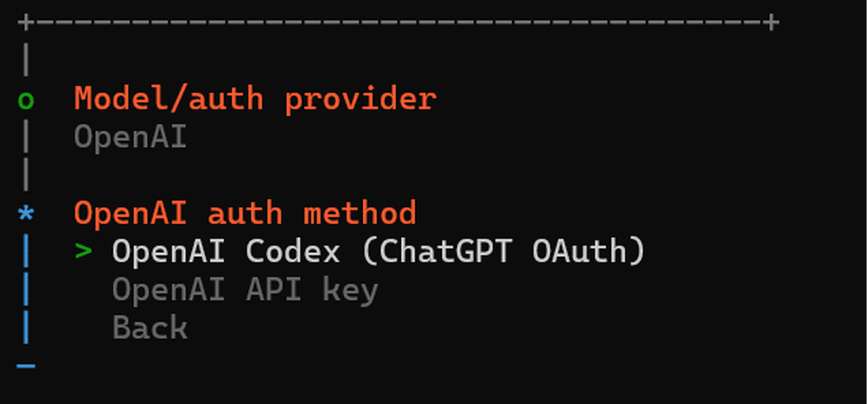
Task: Click the green selection arrow cursor
Action: [83, 252]
